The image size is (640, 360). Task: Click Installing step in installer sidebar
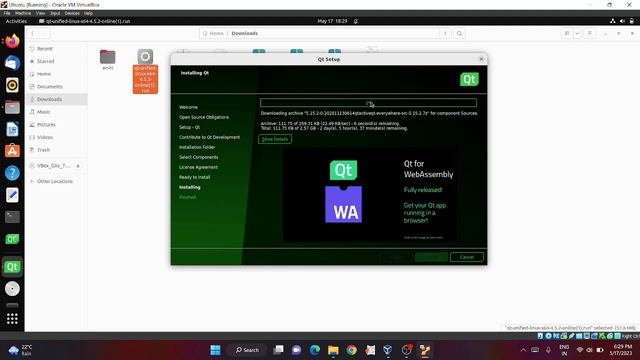(190, 187)
